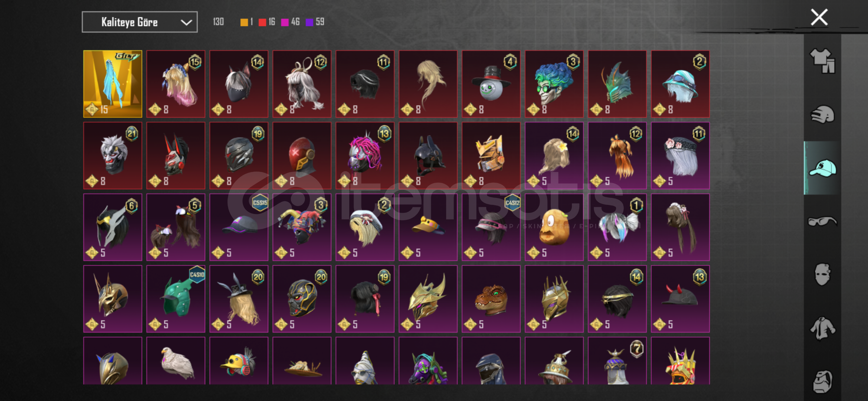
Task: Click the dropdown chevron arrow
Action: pos(186,23)
